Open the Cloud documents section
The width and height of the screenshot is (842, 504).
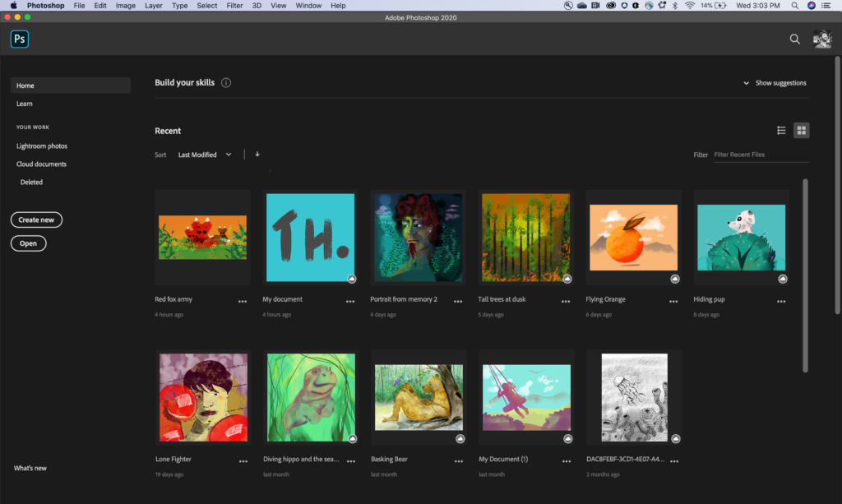pos(41,164)
